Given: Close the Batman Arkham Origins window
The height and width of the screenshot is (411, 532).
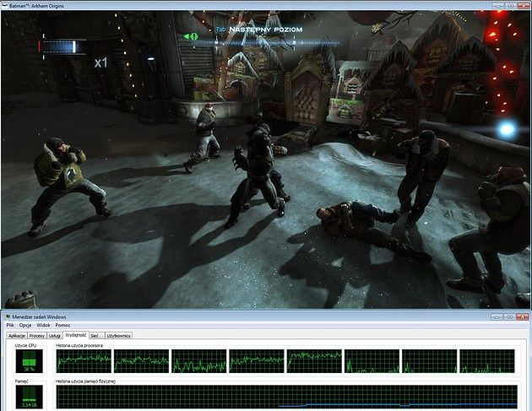Looking at the screenshot, I should click(x=524, y=5).
